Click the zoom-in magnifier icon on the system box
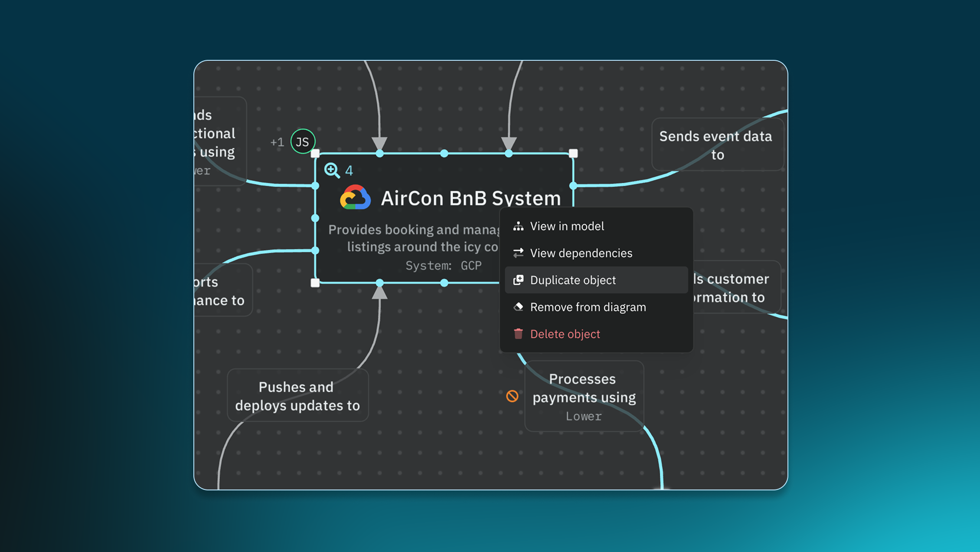 [x=332, y=170]
